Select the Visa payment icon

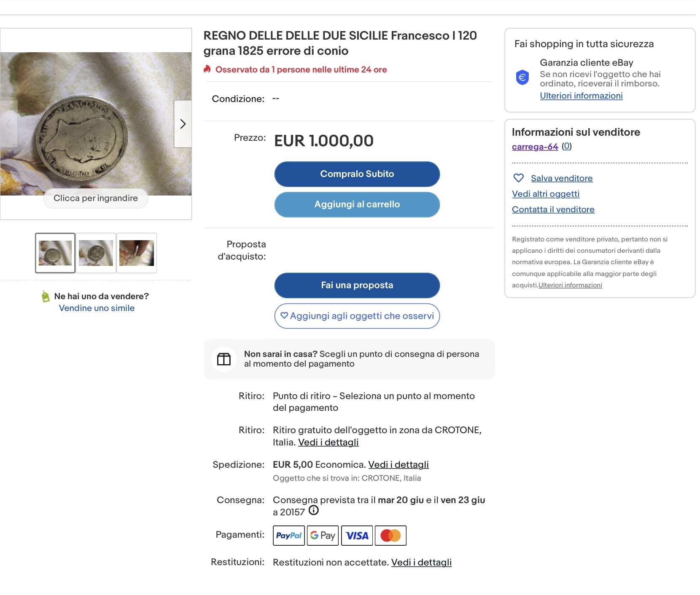(357, 536)
